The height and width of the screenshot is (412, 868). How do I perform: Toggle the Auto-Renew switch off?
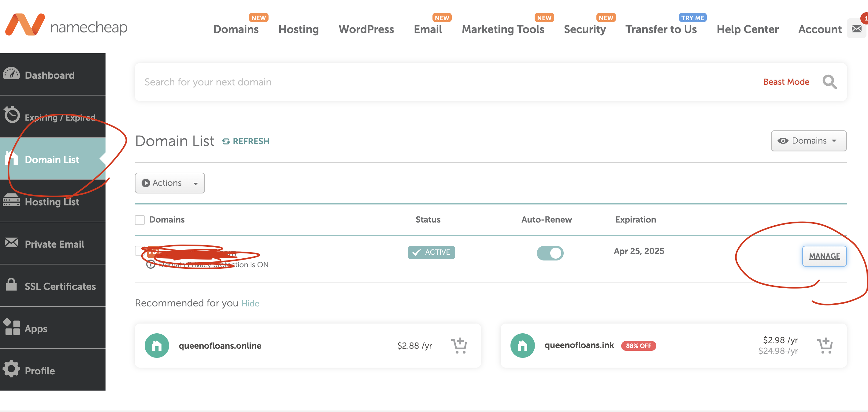click(x=550, y=253)
